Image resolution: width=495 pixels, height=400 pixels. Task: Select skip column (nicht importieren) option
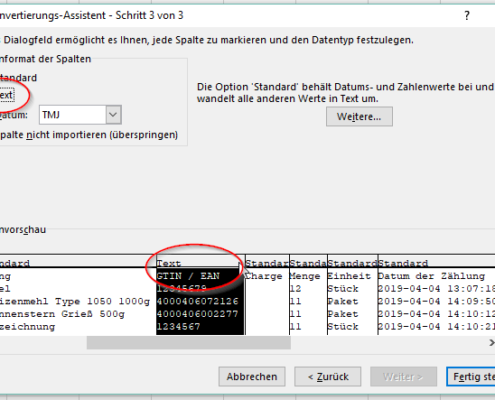(x=89, y=135)
